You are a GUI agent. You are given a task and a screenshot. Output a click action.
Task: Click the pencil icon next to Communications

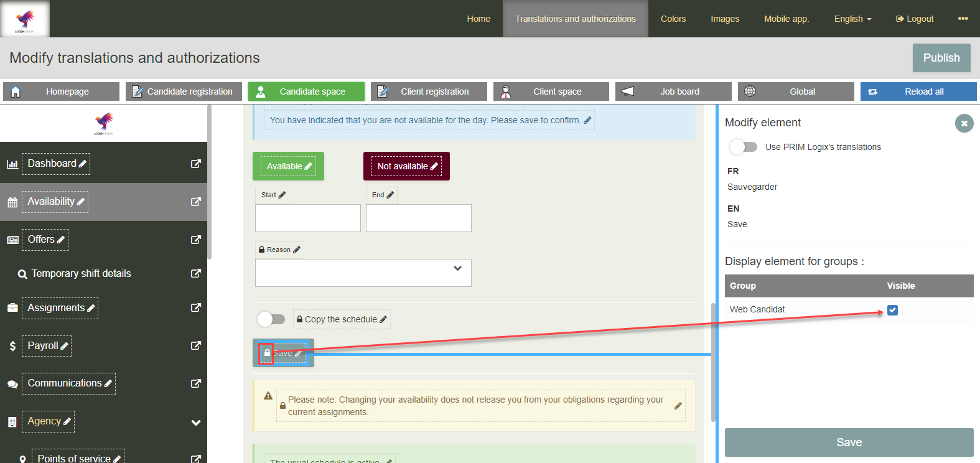coord(108,383)
